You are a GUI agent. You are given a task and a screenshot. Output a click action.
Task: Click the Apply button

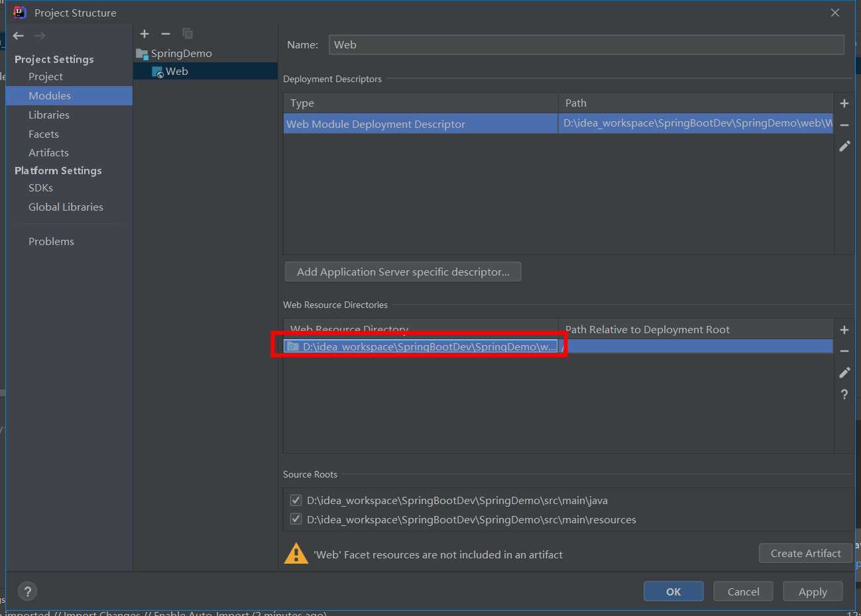pyautogui.click(x=813, y=591)
